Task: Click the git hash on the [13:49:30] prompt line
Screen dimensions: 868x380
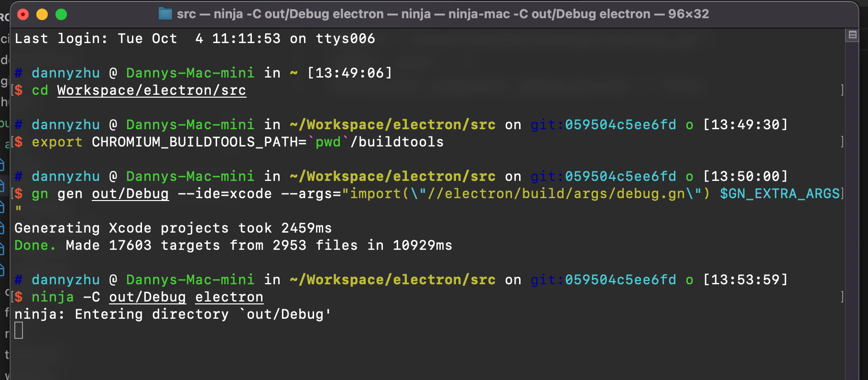Action: pyautogui.click(x=620, y=125)
